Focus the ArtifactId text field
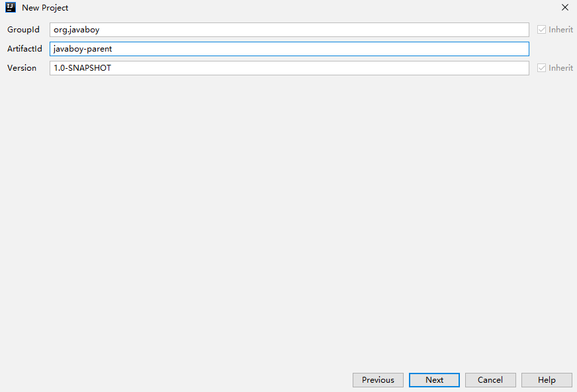The height and width of the screenshot is (392, 577). (289, 49)
